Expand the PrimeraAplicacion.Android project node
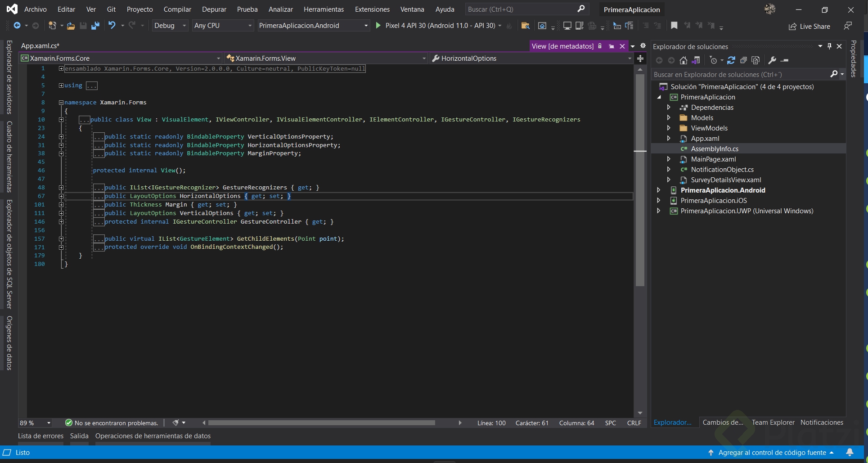The image size is (868, 463). [x=659, y=190]
